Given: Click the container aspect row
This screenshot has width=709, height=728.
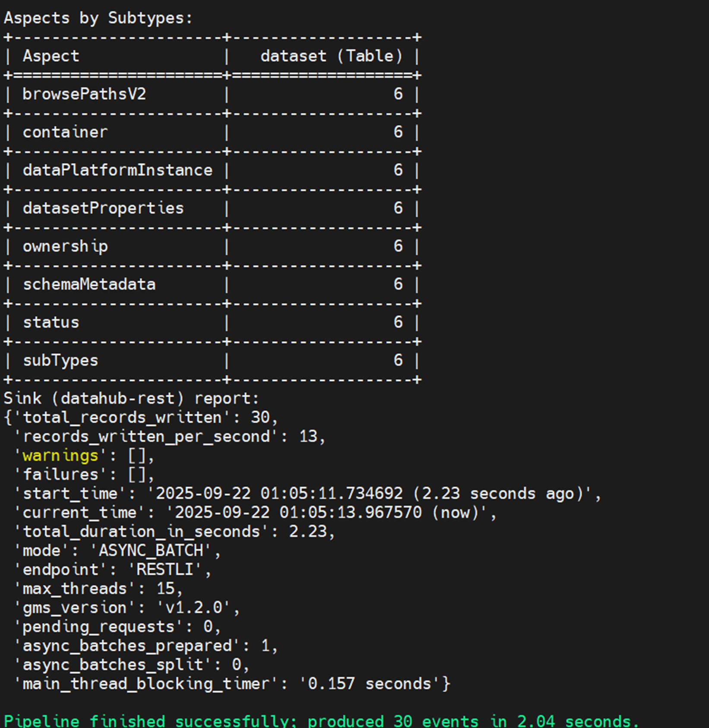Looking at the screenshot, I should point(65,132).
